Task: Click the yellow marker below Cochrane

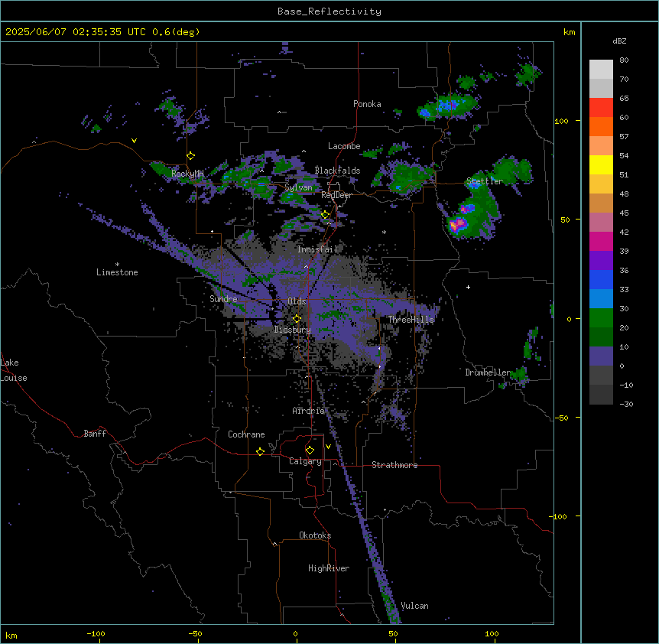Action: coord(260,451)
